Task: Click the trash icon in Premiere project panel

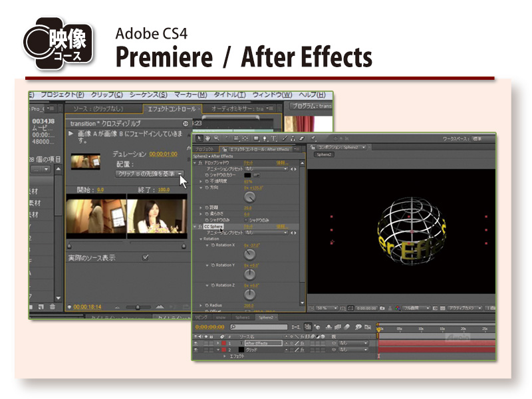Action: click(53, 307)
